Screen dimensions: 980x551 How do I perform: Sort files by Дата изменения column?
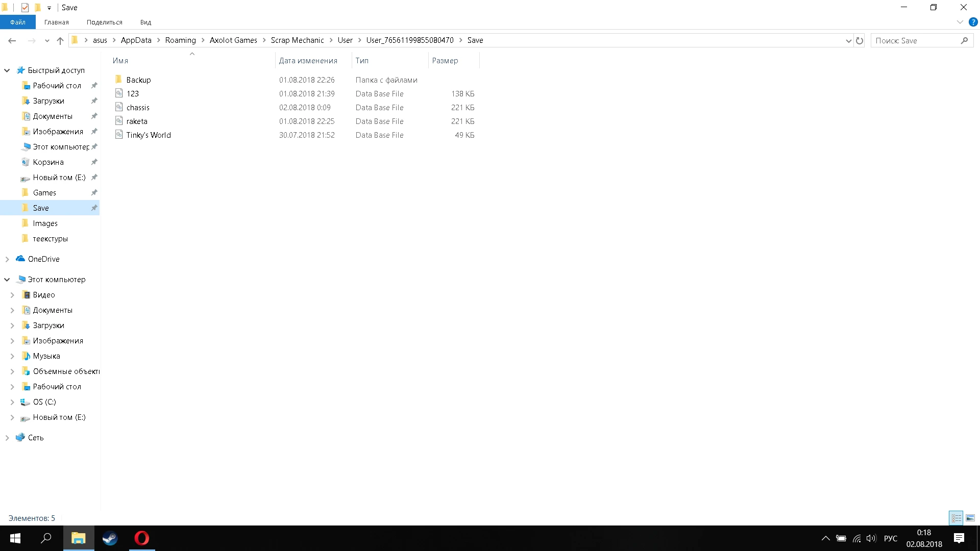tap(308, 60)
